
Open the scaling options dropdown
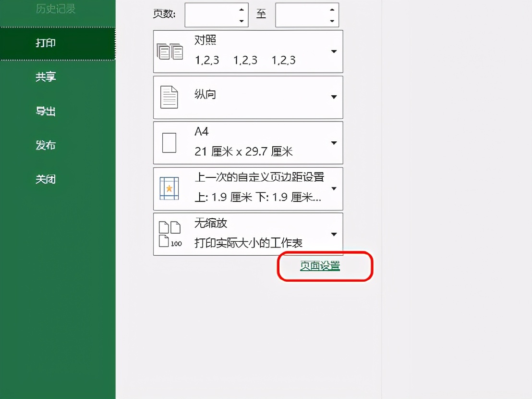pyautogui.click(x=334, y=234)
